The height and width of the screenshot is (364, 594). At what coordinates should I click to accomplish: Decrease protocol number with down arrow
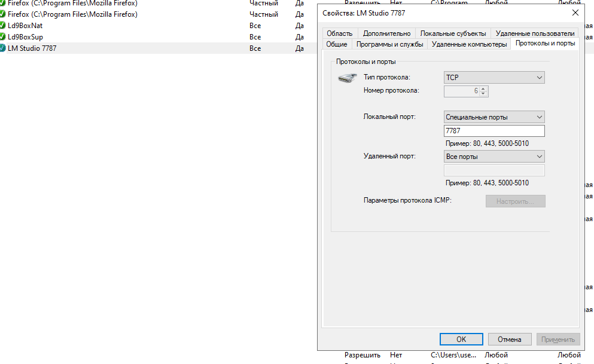483,93
